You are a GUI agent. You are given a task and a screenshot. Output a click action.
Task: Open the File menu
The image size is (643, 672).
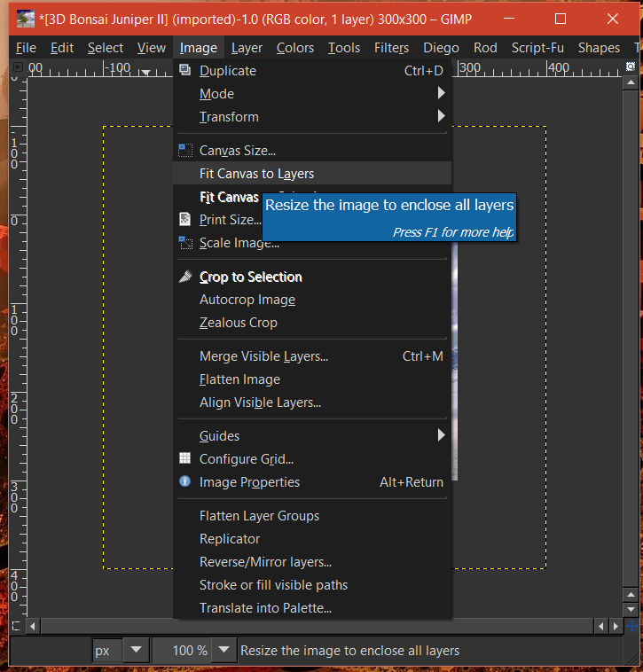pyautogui.click(x=26, y=48)
